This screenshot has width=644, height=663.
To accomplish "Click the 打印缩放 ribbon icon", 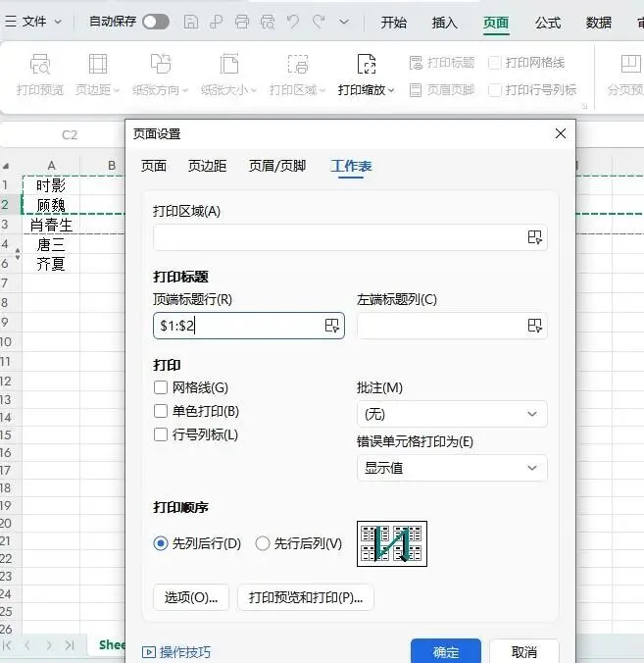I will click(x=367, y=65).
